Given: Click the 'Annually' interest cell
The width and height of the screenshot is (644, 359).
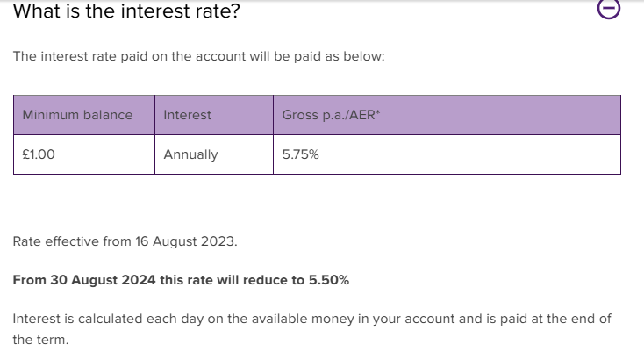Looking at the screenshot, I should pyautogui.click(x=214, y=154).
